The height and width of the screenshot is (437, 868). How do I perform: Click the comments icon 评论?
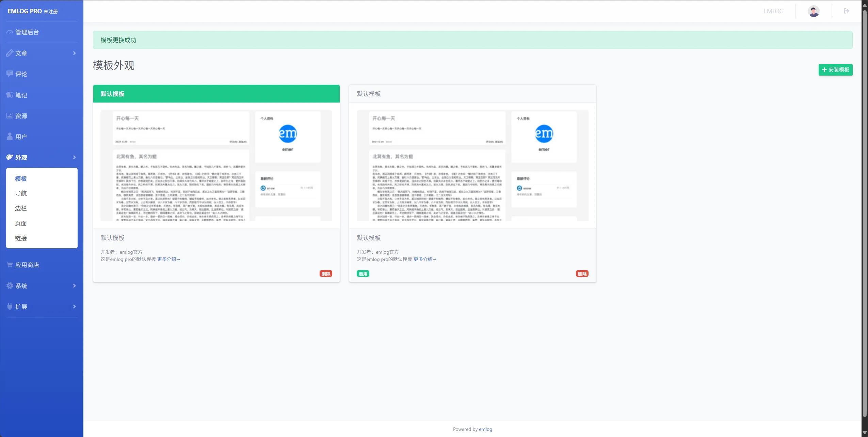click(x=10, y=74)
